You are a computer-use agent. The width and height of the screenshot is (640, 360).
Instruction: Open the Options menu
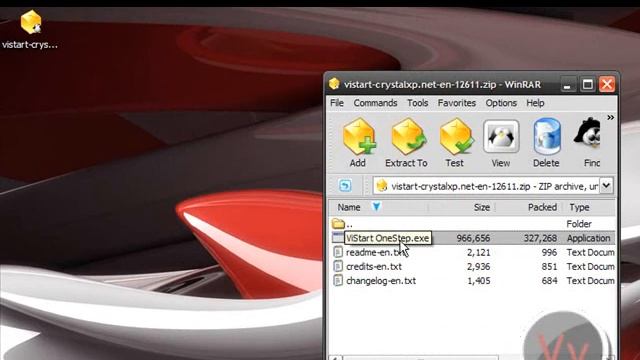(x=501, y=103)
